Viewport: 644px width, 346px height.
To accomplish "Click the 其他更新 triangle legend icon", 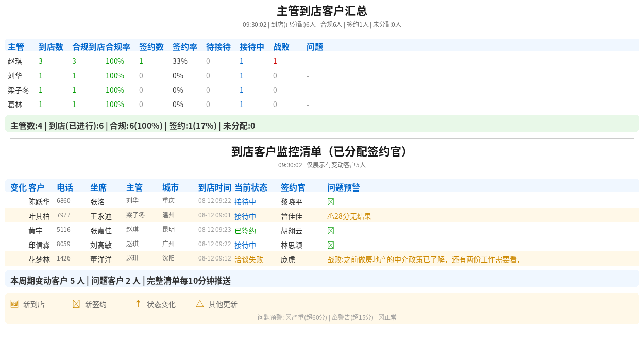I will 200,304.
